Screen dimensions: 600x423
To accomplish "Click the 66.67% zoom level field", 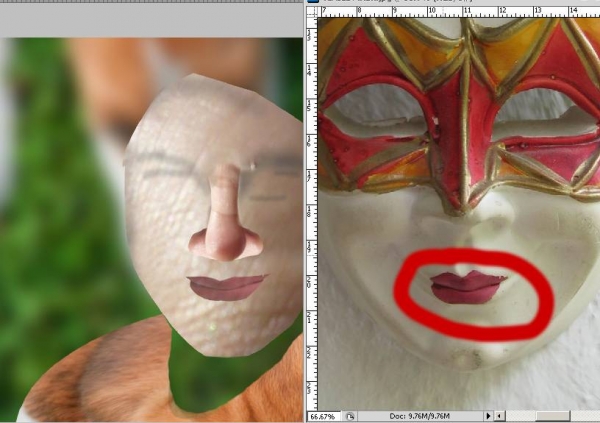I will 325,416.
